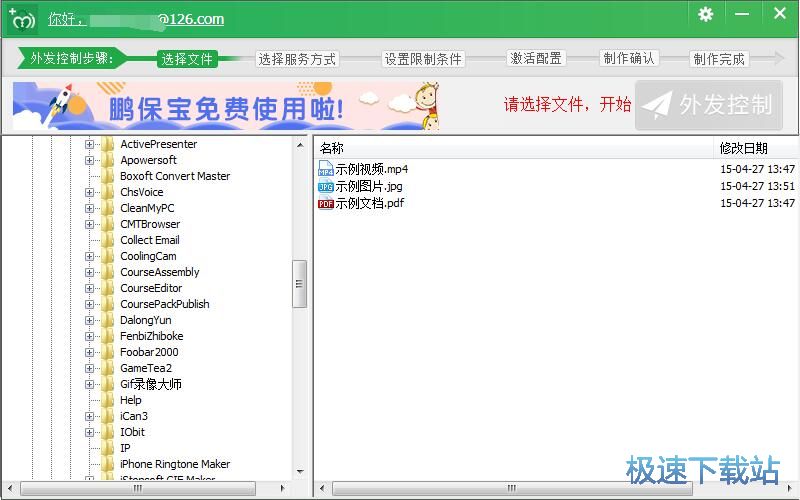Expand the FenbiZhiboke tree node
The height and width of the screenshot is (500, 800).
[x=89, y=336]
